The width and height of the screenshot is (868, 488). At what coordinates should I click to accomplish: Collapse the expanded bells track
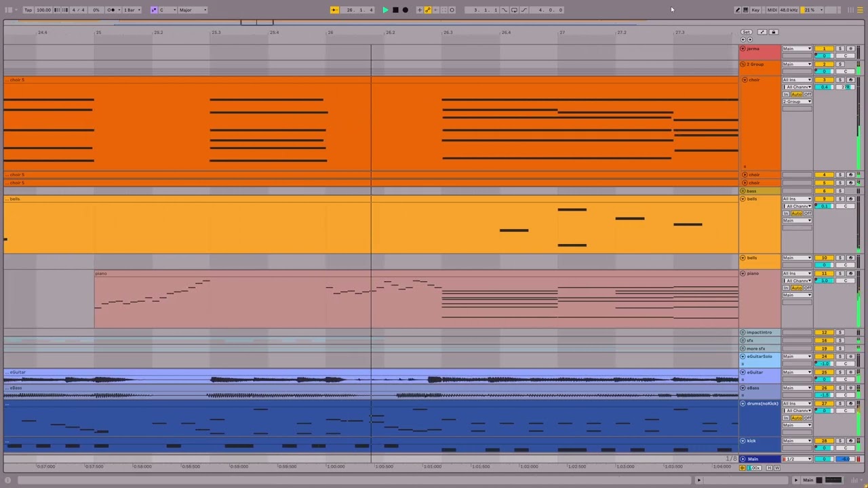point(743,199)
